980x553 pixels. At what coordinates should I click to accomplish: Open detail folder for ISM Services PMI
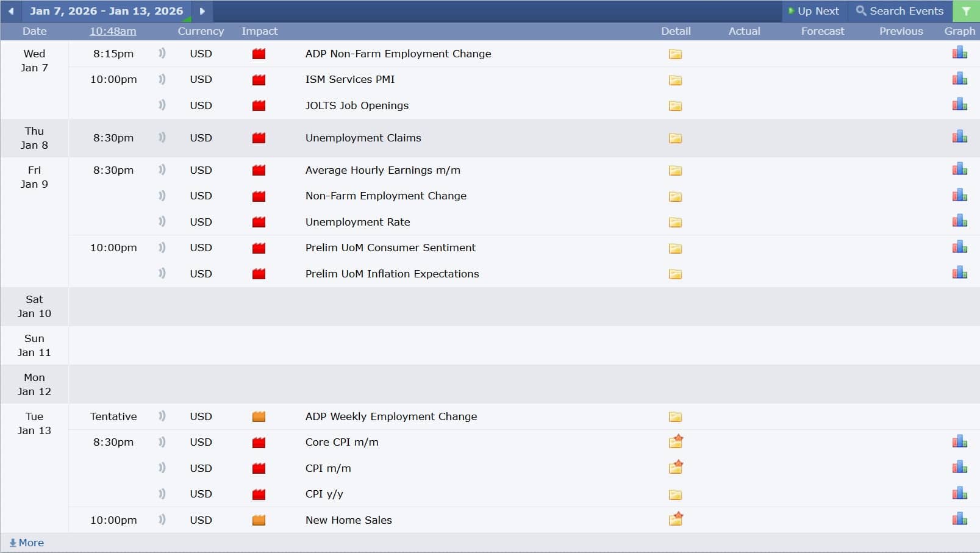[675, 80]
